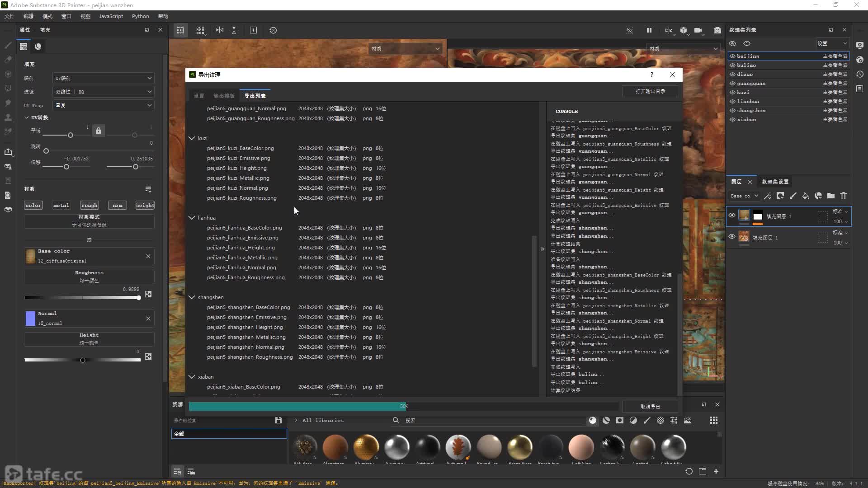Add a mask to the layer
868x488 pixels.
780,196
